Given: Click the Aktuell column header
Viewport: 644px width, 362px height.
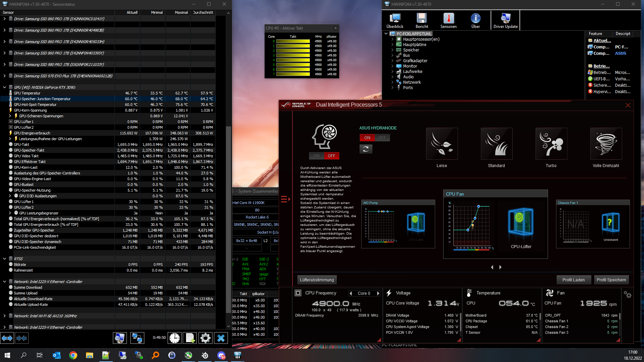Looking at the screenshot, I should 128,12.
